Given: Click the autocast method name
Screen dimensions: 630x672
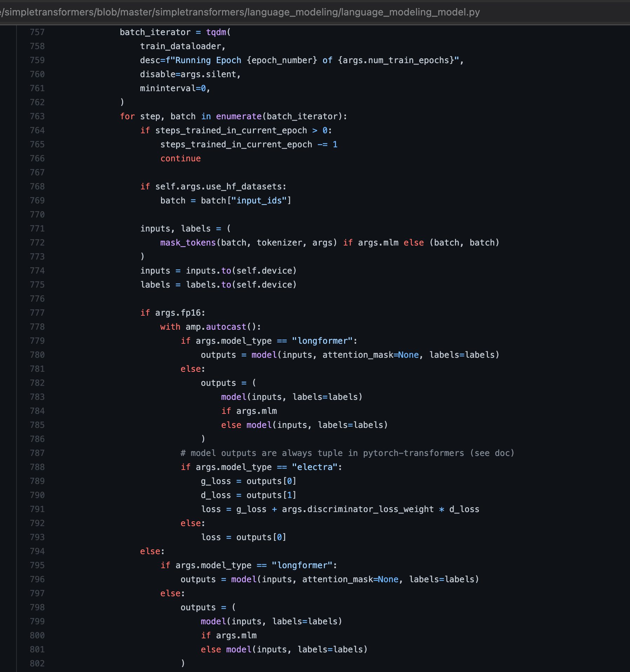Looking at the screenshot, I should [x=226, y=327].
